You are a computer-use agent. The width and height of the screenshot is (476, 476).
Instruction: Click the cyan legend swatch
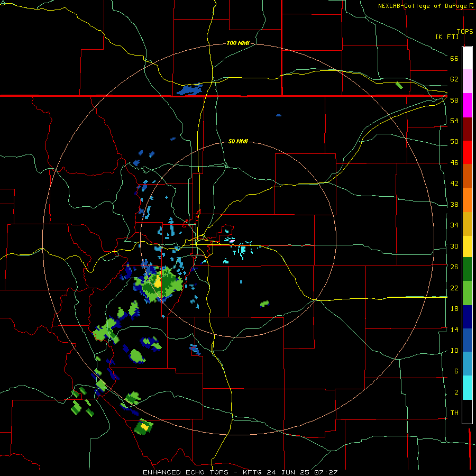pyautogui.click(x=467, y=388)
